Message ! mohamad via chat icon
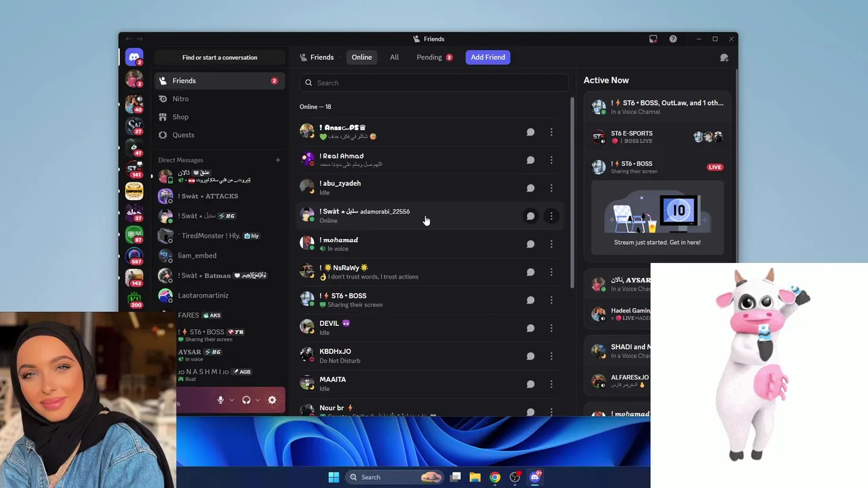 pyautogui.click(x=530, y=244)
